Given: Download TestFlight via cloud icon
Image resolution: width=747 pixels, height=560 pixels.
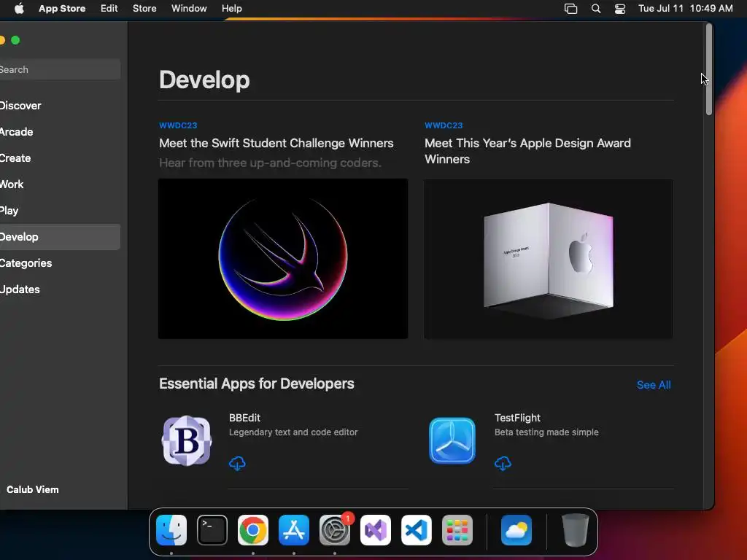Looking at the screenshot, I should [503, 463].
